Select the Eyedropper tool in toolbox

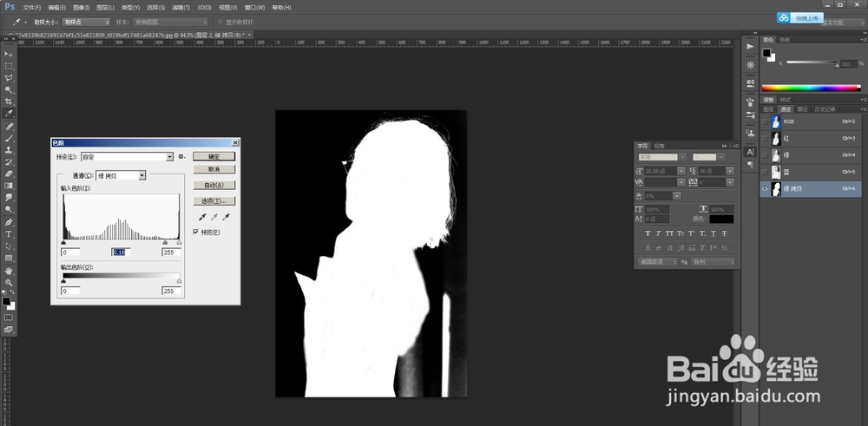click(9, 114)
